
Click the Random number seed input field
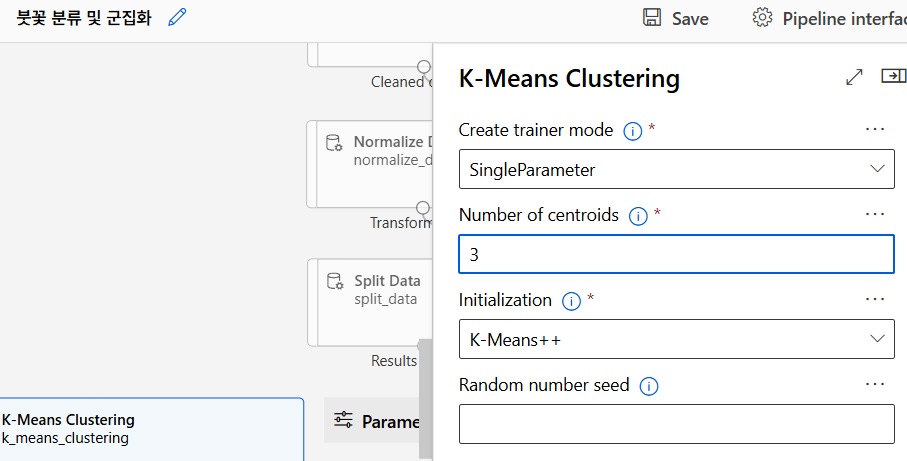(676, 424)
